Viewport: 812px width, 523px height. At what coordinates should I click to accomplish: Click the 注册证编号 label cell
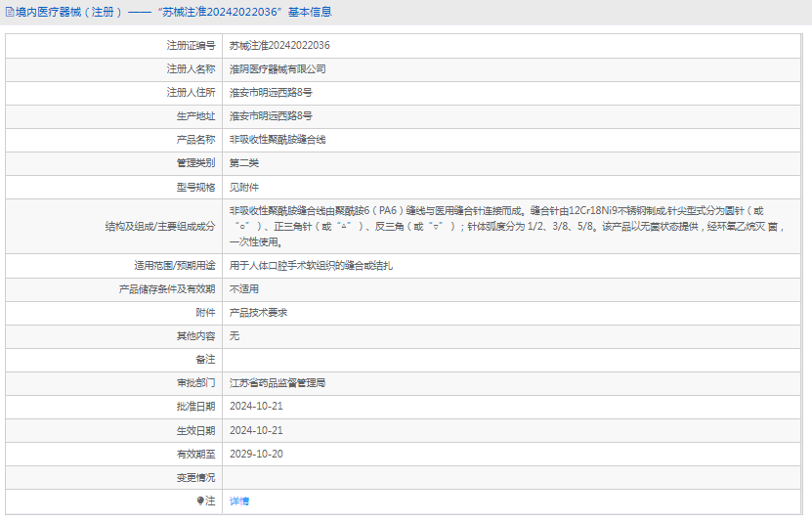191,46
